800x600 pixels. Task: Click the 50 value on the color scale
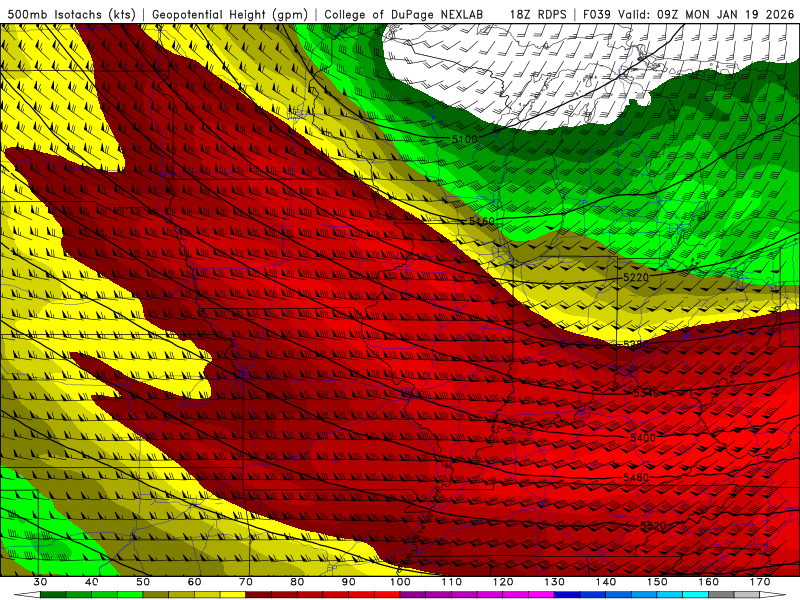143,582
